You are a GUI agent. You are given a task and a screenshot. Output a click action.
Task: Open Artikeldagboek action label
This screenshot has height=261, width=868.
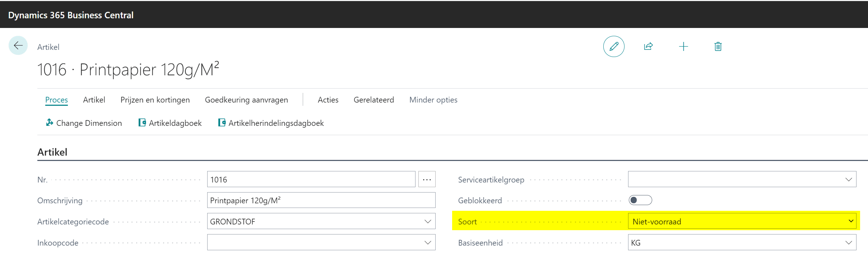pyautogui.click(x=175, y=123)
